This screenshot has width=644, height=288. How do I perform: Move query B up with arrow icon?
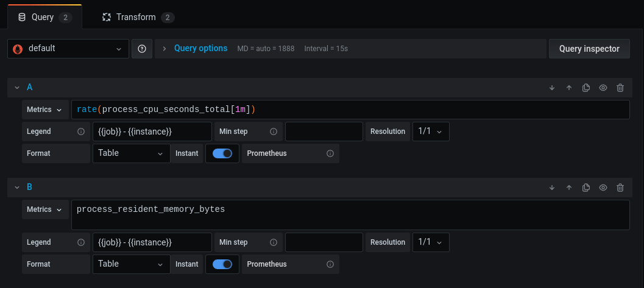pyautogui.click(x=569, y=188)
